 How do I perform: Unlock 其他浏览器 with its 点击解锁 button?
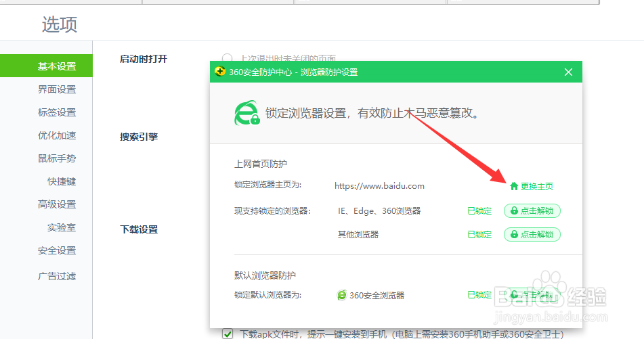tap(532, 234)
